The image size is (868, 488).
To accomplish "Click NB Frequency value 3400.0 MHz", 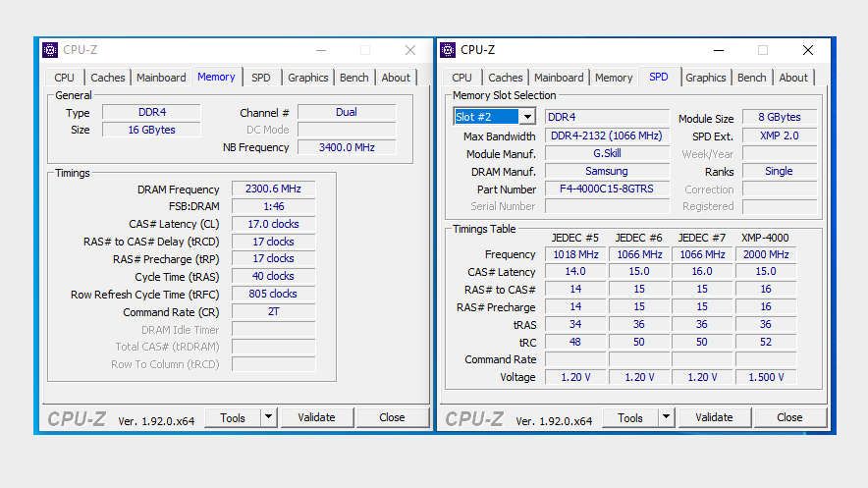I will pyautogui.click(x=347, y=147).
